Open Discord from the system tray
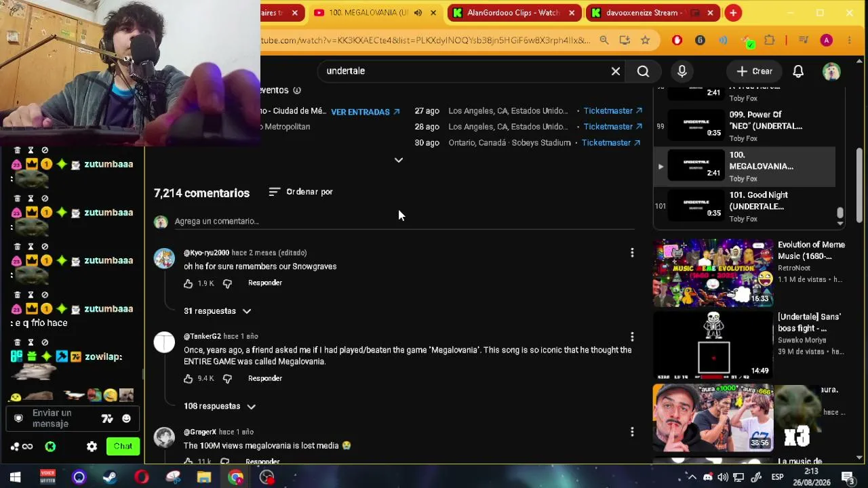The width and height of the screenshot is (868, 488). (x=708, y=477)
